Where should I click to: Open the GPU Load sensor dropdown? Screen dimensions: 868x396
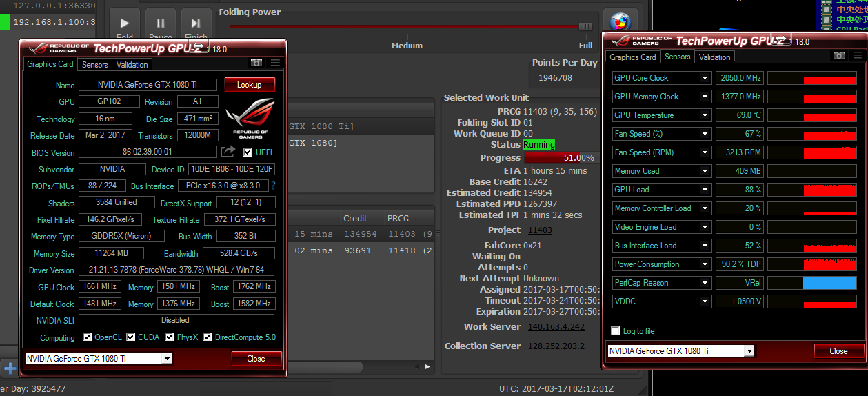coord(705,190)
